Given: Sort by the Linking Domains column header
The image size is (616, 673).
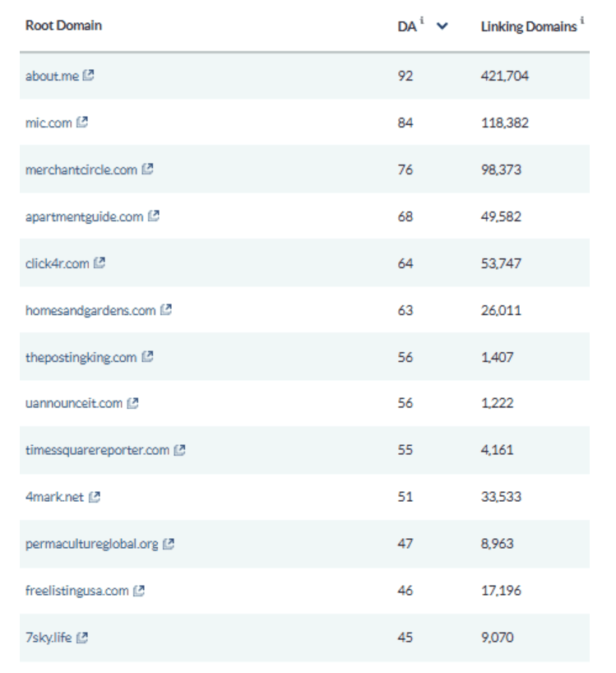Looking at the screenshot, I should (529, 26).
